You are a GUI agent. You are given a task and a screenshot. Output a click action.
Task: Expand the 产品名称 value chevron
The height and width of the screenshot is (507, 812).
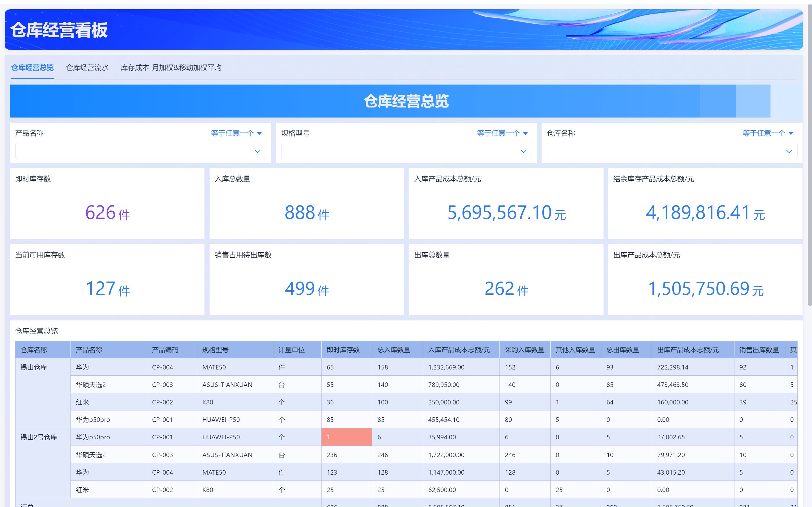click(x=257, y=151)
